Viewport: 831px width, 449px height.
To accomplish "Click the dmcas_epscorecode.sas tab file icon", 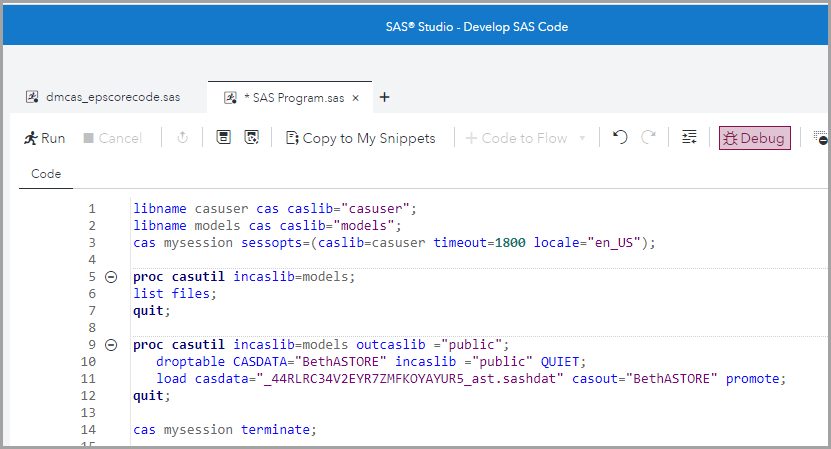I will tap(32, 97).
